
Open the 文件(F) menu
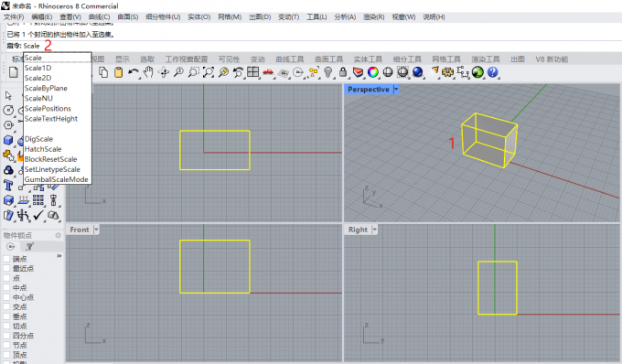14,17
